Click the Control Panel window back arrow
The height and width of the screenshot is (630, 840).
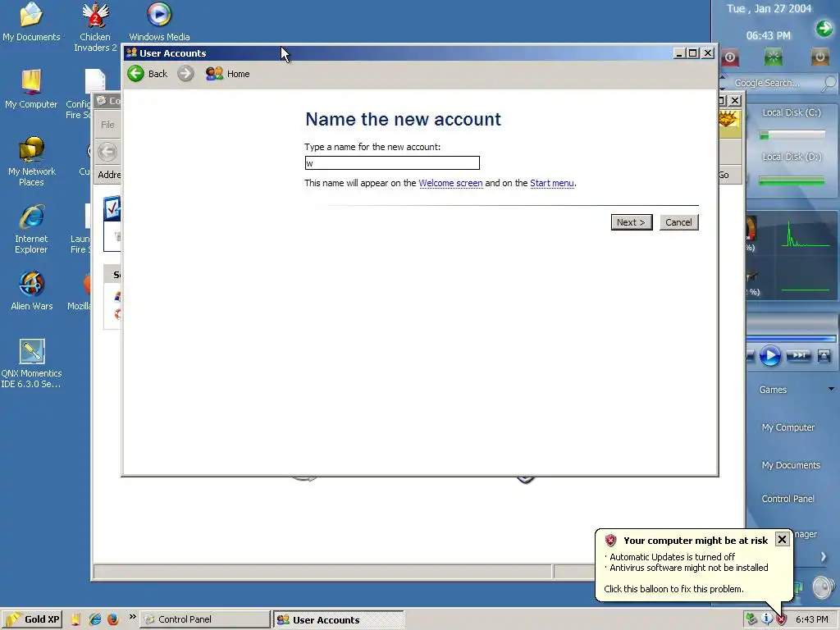point(107,152)
